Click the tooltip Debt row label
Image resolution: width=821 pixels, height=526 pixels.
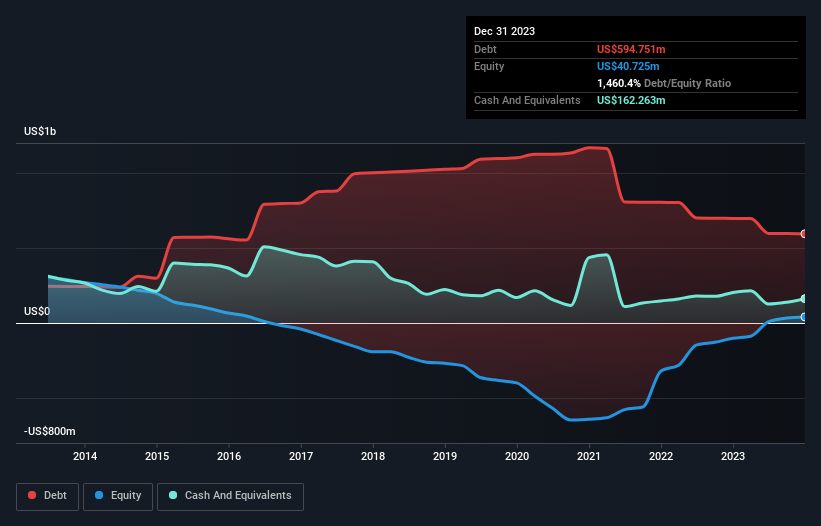[x=485, y=49]
